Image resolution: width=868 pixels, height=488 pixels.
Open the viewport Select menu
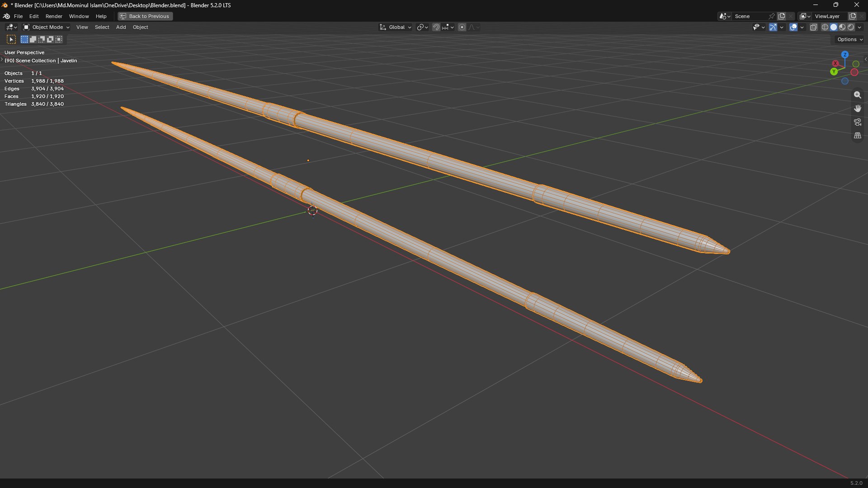pos(102,27)
